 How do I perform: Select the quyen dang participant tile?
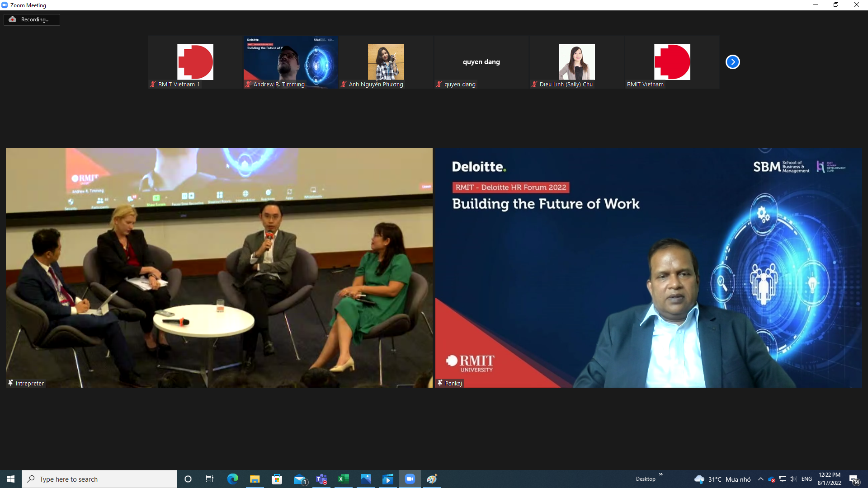tap(481, 62)
